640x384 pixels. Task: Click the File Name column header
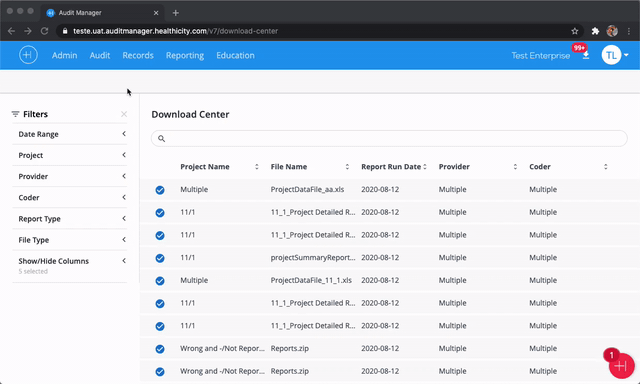[x=289, y=166]
